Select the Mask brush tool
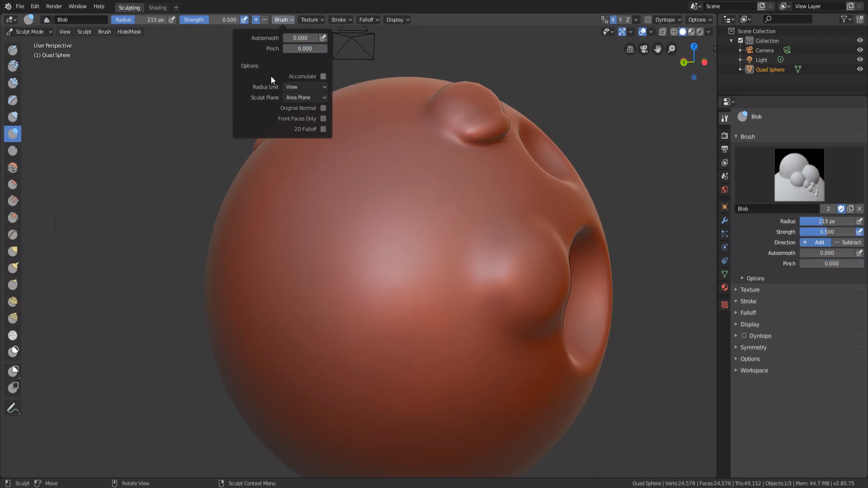The image size is (868, 488). (13, 352)
